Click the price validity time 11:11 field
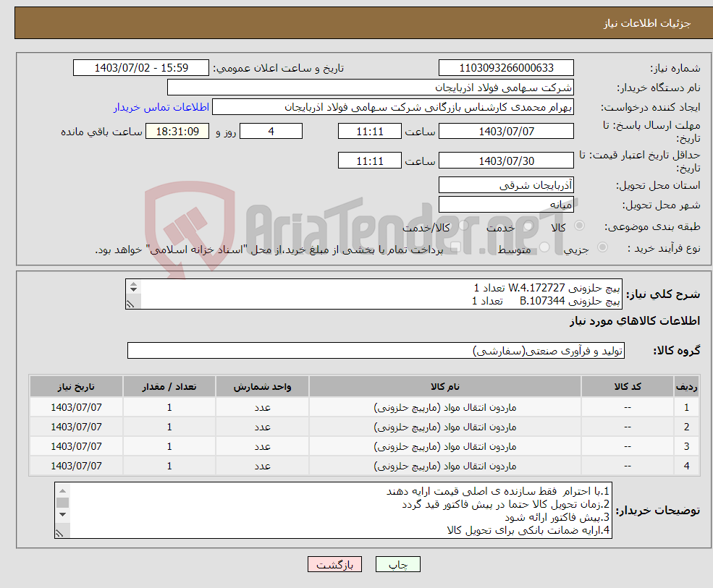The height and width of the screenshot is (588, 713). 370,161
